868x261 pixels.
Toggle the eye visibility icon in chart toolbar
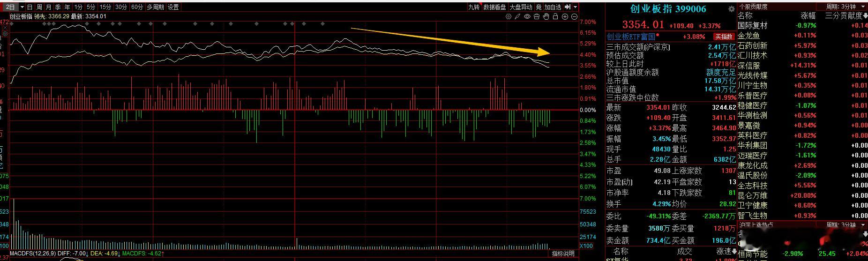(x=527, y=16)
